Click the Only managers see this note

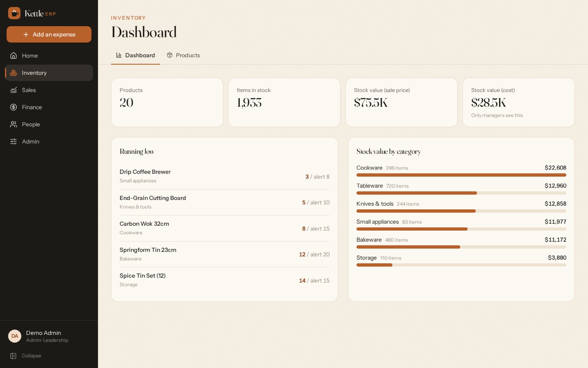497,115
